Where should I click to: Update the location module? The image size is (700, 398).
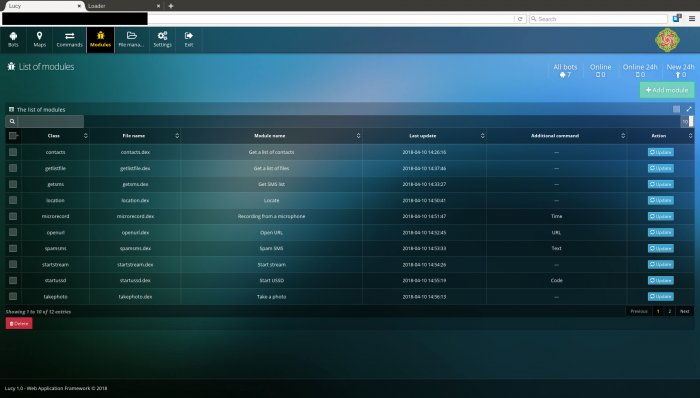661,200
